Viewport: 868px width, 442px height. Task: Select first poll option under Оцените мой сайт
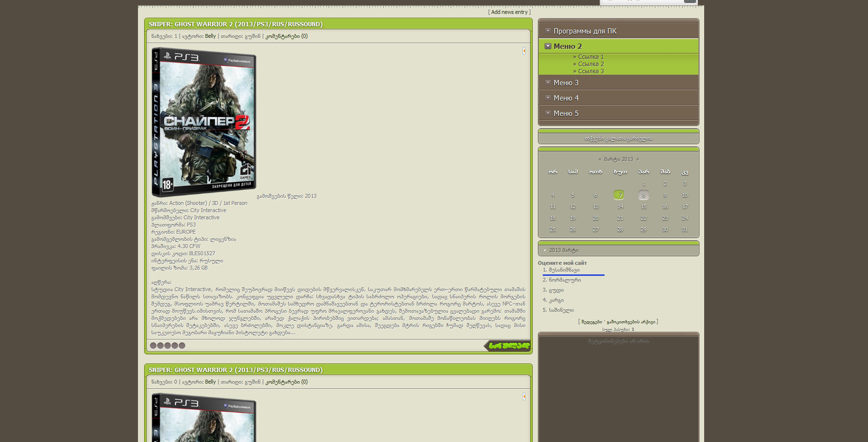[564, 270]
